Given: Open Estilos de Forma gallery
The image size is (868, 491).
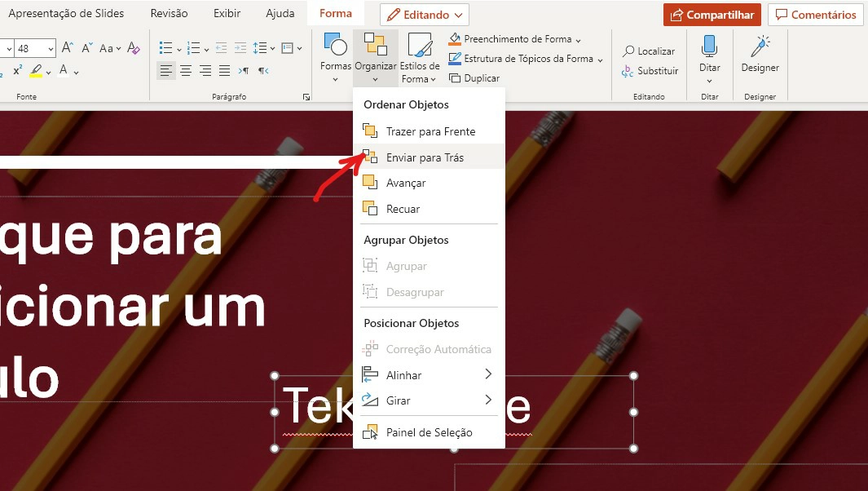Looking at the screenshot, I should pyautogui.click(x=420, y=58).
